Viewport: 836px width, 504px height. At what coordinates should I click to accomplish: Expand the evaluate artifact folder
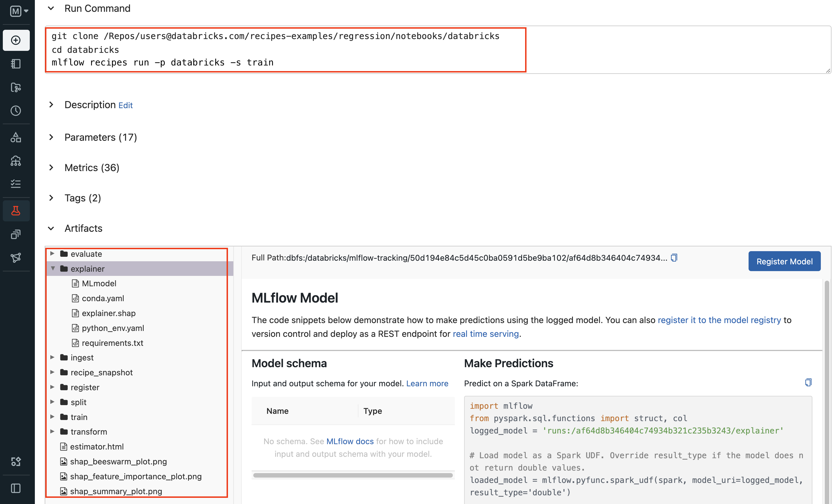pos(52,254)
